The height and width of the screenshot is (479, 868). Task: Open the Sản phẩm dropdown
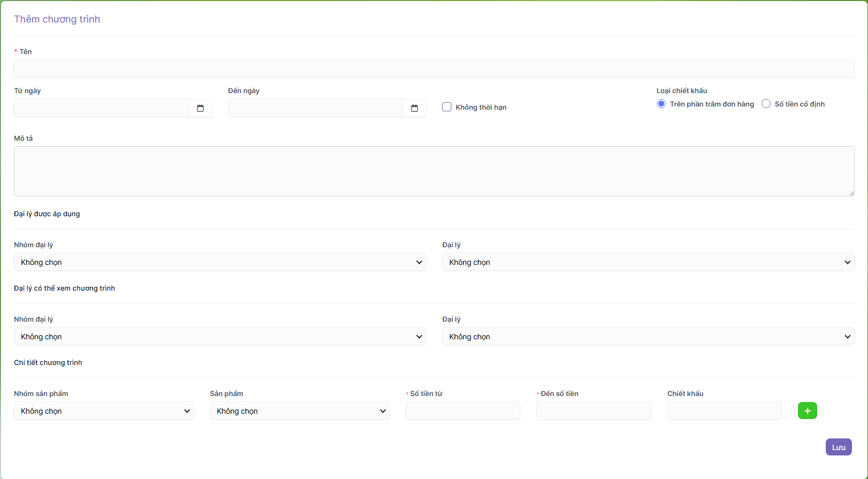[x=299, y=411]
